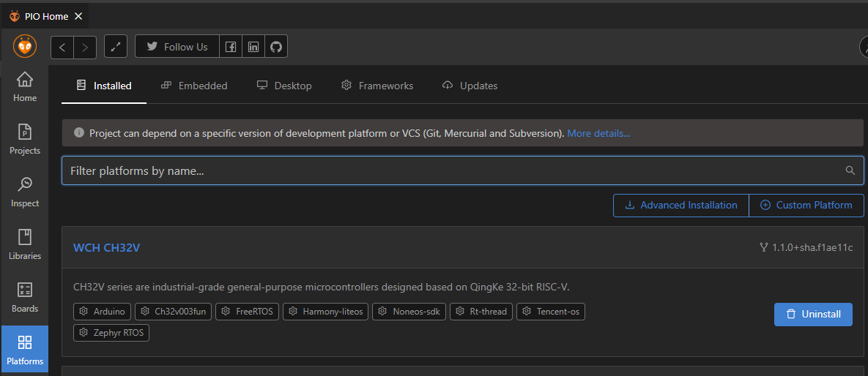Click the Zephyr RTOS framework tag
This screenshot has height=376, width=868.
point(111,332)
